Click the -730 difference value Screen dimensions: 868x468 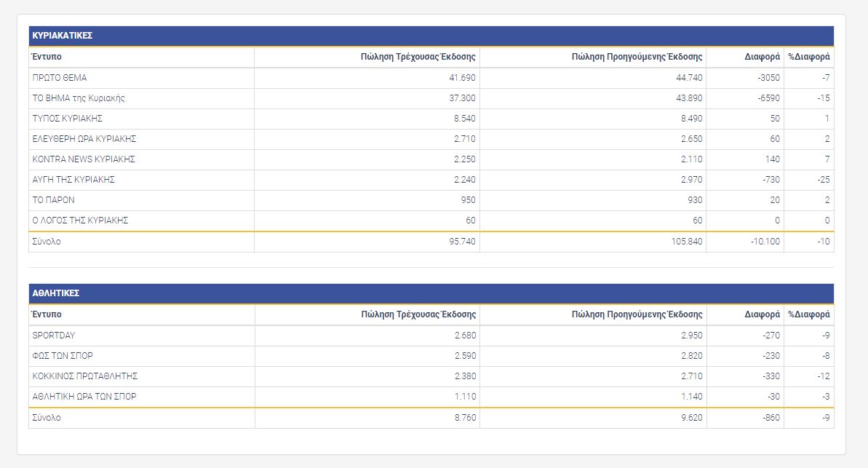tap(771, 180)
